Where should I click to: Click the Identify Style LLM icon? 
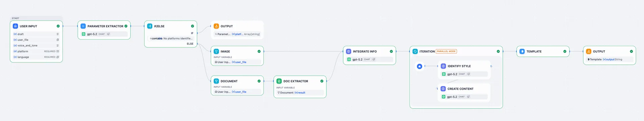pos(443,66)
